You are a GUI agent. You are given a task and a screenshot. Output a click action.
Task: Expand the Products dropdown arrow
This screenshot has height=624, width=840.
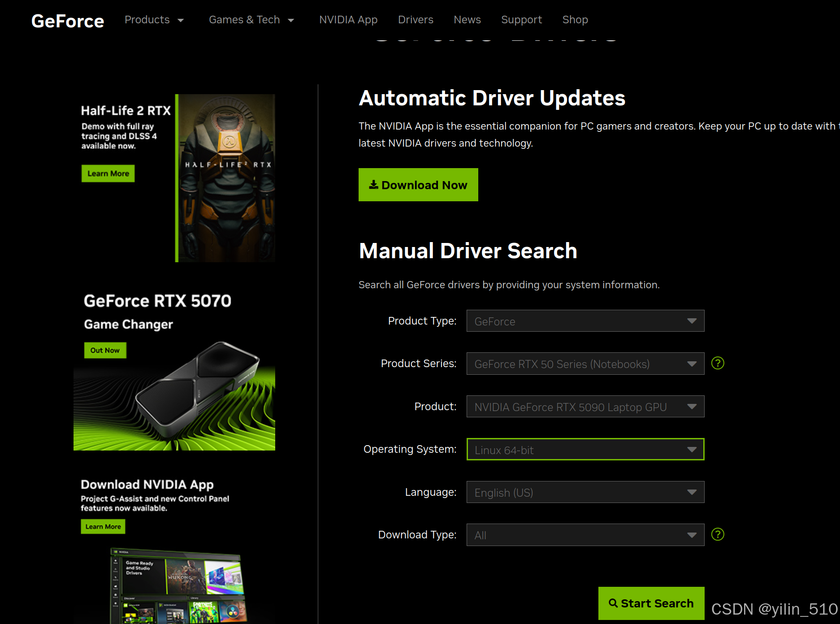tap(181, 20)
